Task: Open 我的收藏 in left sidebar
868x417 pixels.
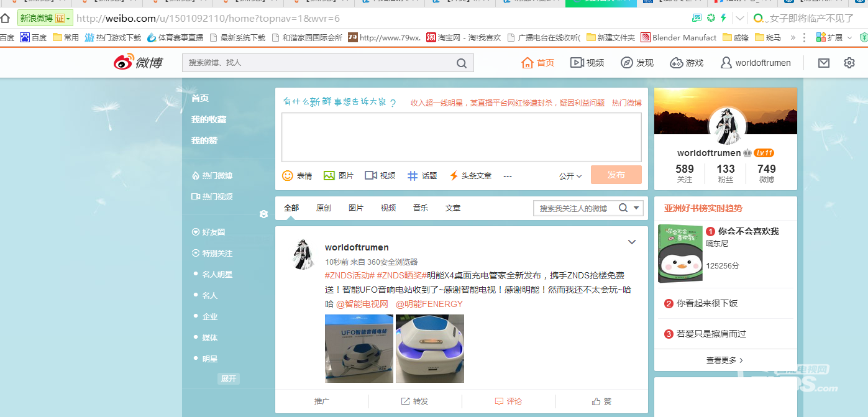Action: pyautogui.click(x=209, y=119)
